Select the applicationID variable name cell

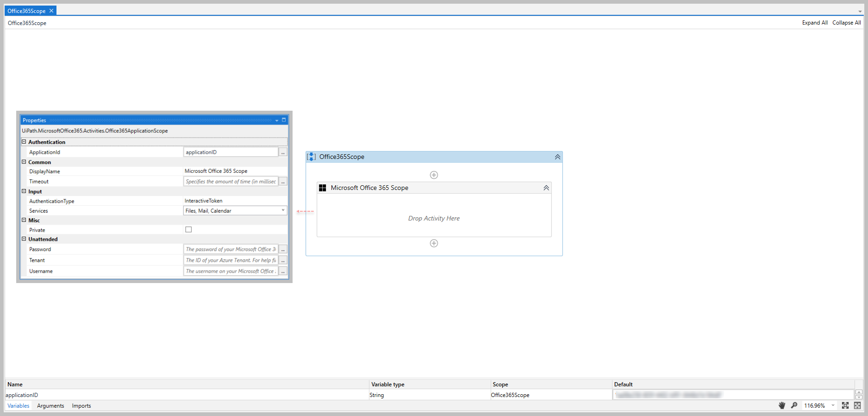[x=187, y=395]
